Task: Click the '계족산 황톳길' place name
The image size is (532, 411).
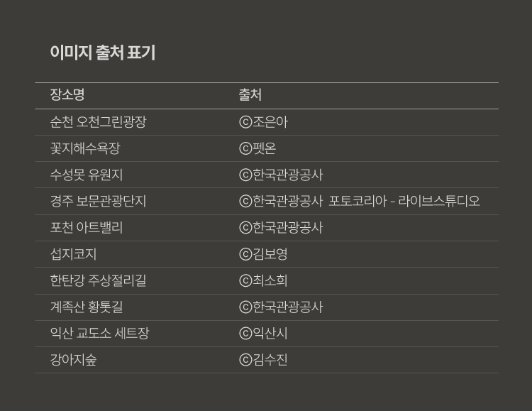Action: click(x=87, y=307)
